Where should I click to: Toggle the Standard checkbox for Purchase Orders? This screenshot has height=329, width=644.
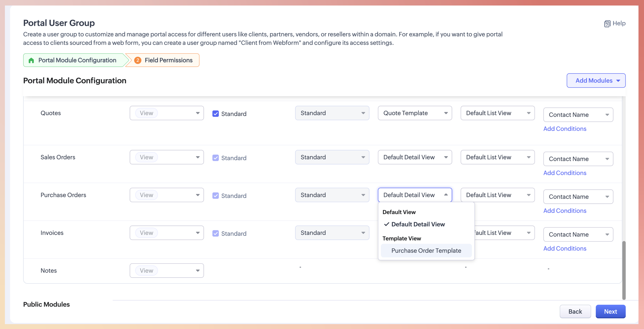pos(216,196)
